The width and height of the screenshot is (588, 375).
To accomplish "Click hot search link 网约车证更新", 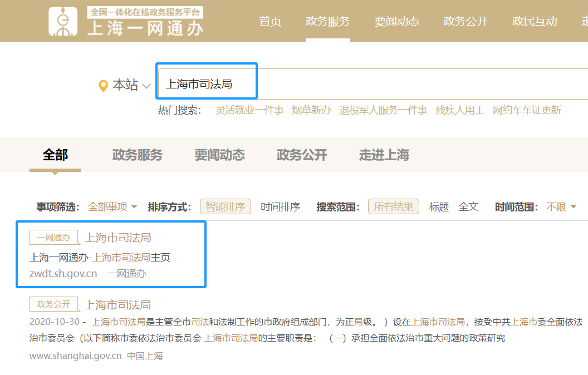I will (526, 110).
